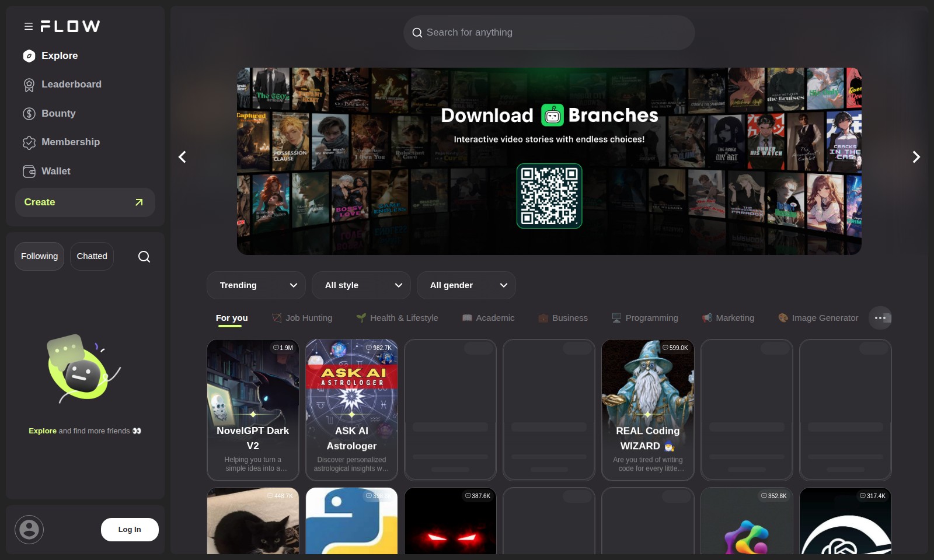Click the Marketing megaphone icon
The width and height of the screenshot is (934, 560).
pos(707,318)
